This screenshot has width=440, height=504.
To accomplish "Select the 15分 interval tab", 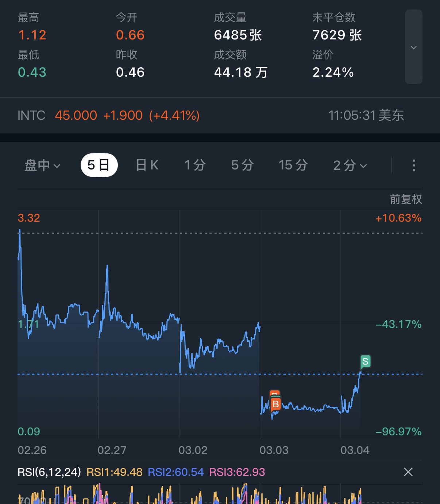I will 293,165.
